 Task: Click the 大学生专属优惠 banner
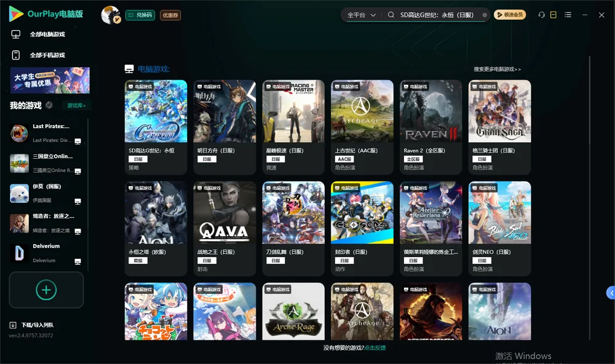point(50,80)
